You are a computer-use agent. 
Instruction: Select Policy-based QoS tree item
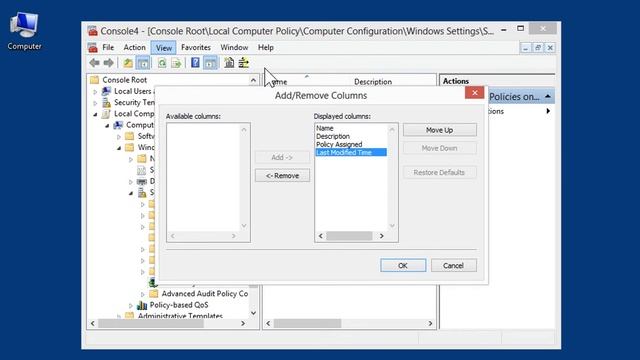(179, 305)
